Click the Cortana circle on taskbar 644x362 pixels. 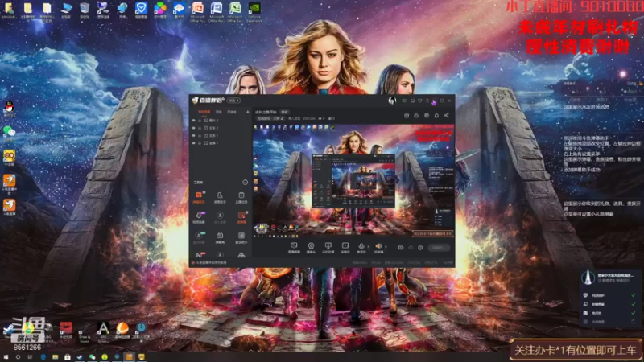(18, 357)
